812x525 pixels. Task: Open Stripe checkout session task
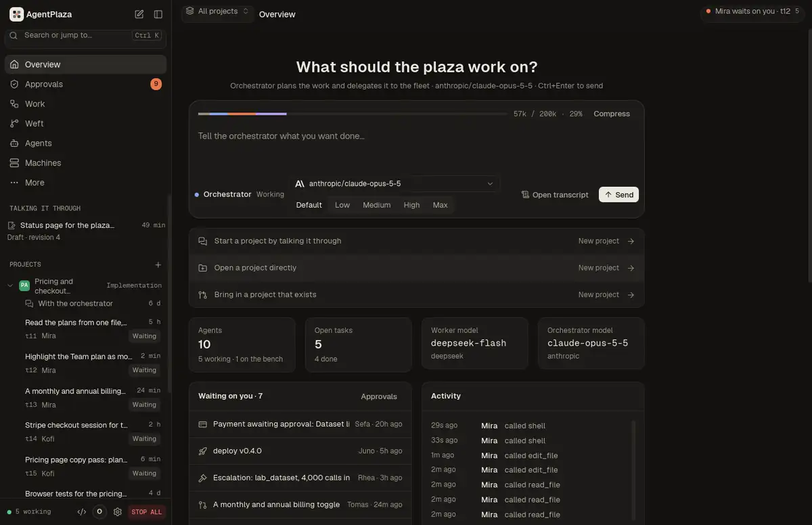(x=93, y=432)
